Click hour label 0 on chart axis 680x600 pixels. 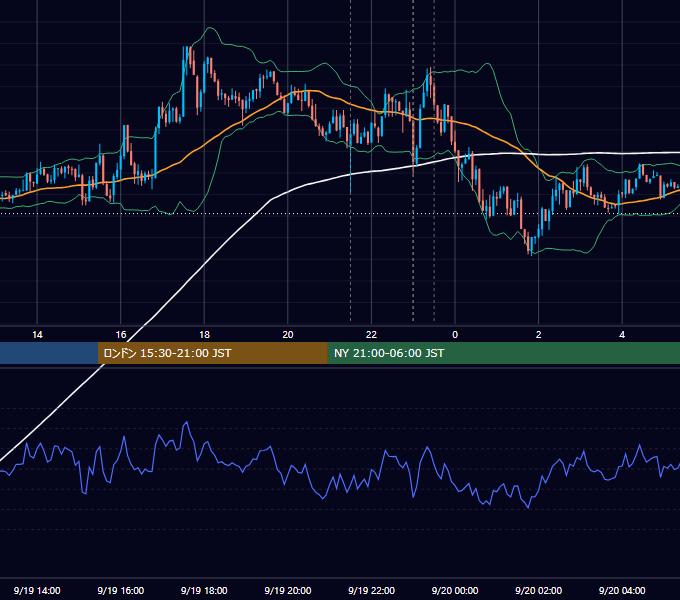click(x=455, y=335)
